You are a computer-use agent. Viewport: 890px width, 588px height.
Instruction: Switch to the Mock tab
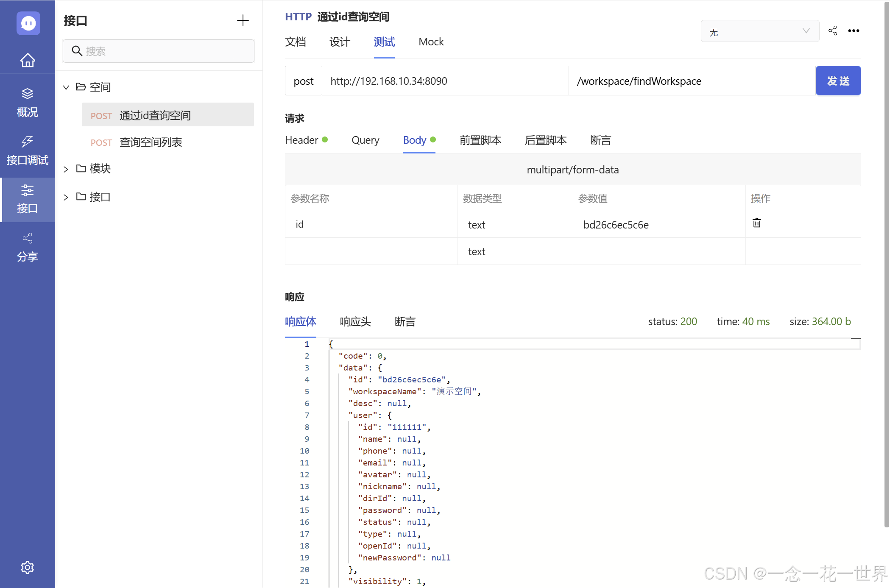tap(431, 42)
